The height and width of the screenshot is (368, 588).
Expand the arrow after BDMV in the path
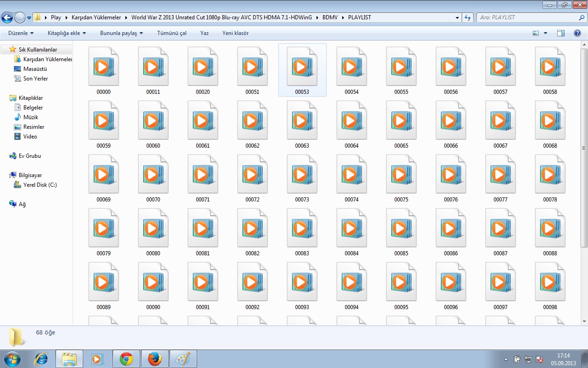343,17
